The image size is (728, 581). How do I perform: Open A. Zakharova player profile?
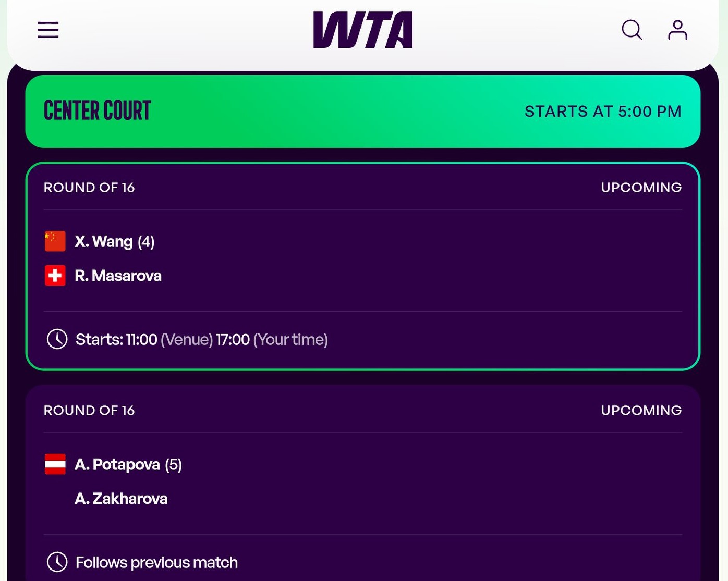(x=121, y=499)
